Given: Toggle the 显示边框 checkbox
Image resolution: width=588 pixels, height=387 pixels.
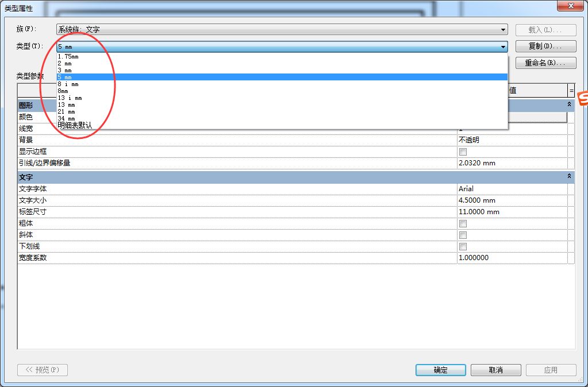Looking at the screenshot, I should [463, 152].
